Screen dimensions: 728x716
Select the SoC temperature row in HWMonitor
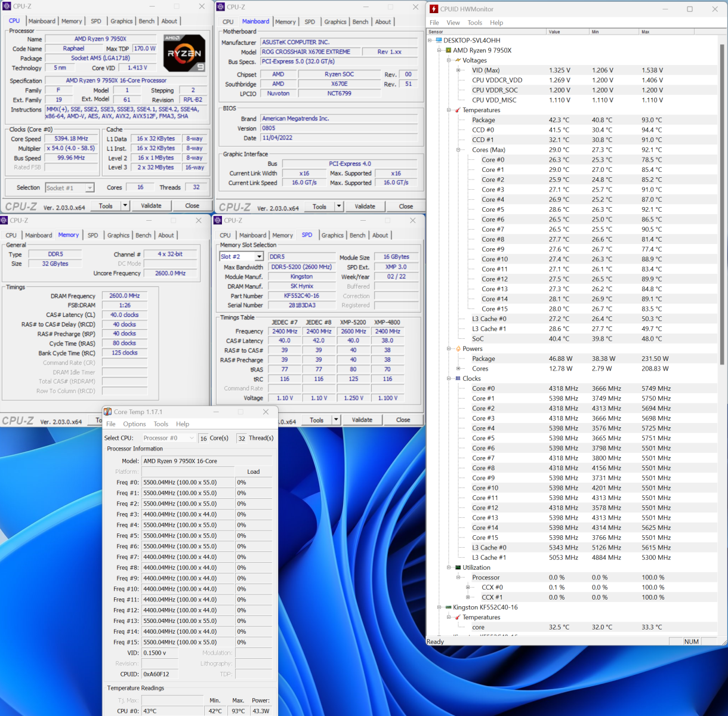pos(571,339)
